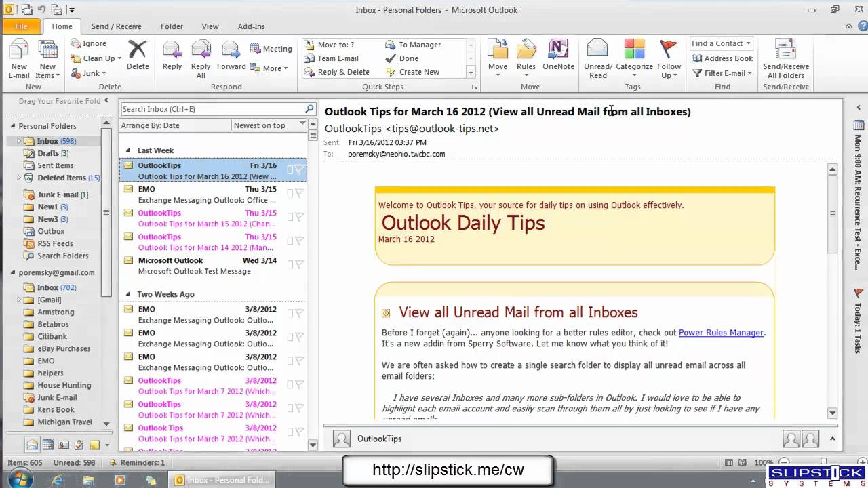Switch to Contacts view in navigation bar
The height and width of the screenshot is (488, 868).
click(64, 445)
